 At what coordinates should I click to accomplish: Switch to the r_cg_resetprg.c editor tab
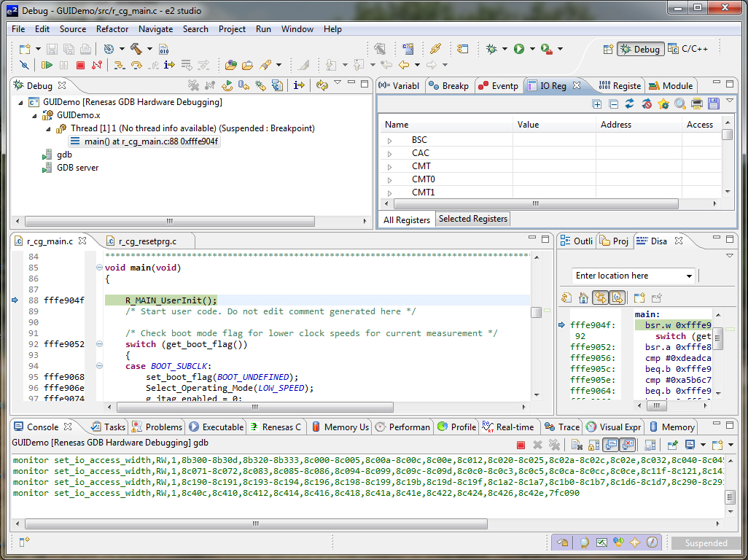pos(147,241)
